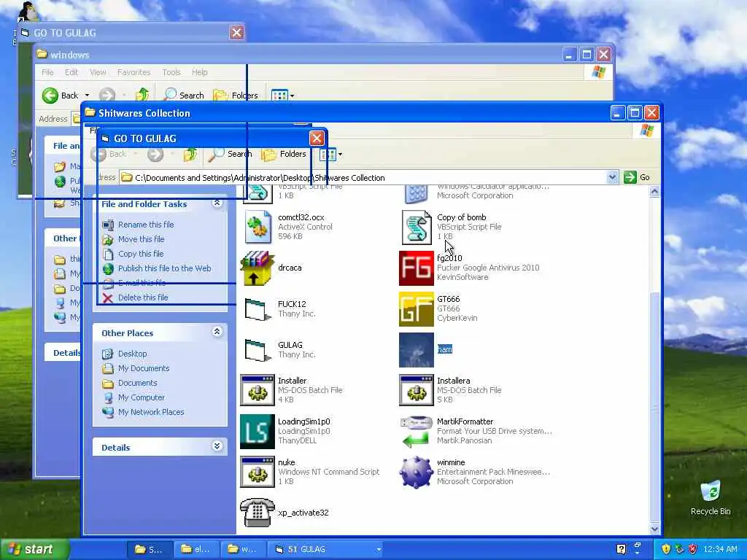Click Folders in Shitwares Collection toolbar
Image resolution: width=747 pixels, height=560 pixels.
[284, 154]
